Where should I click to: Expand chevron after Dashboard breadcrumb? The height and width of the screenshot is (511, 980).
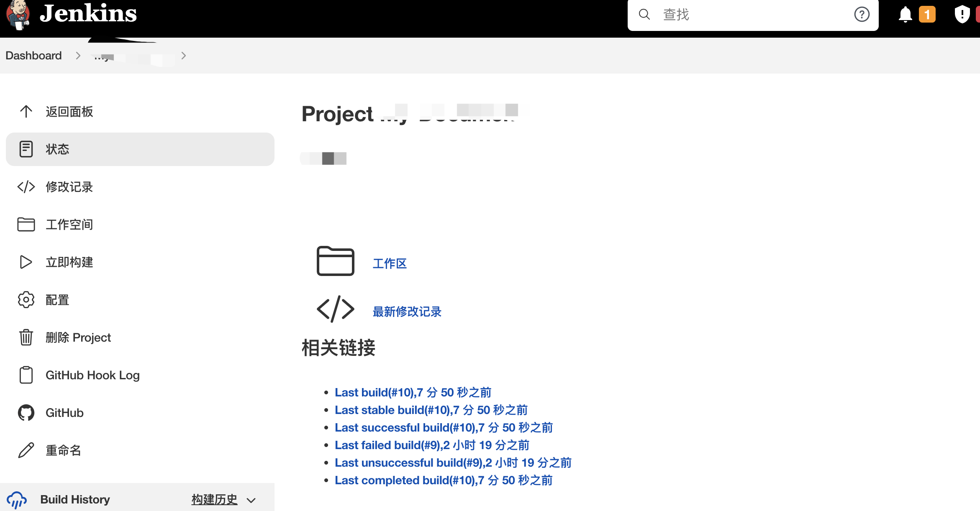click(x=78, y=56)
